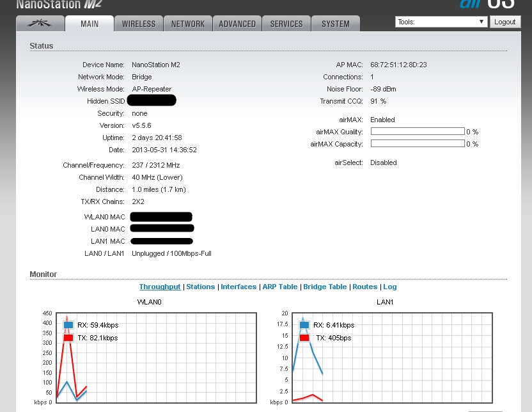532x412 pixels.
Task: Click the blue RX swatch in WLAN0 chart
Action: (68, 325)
